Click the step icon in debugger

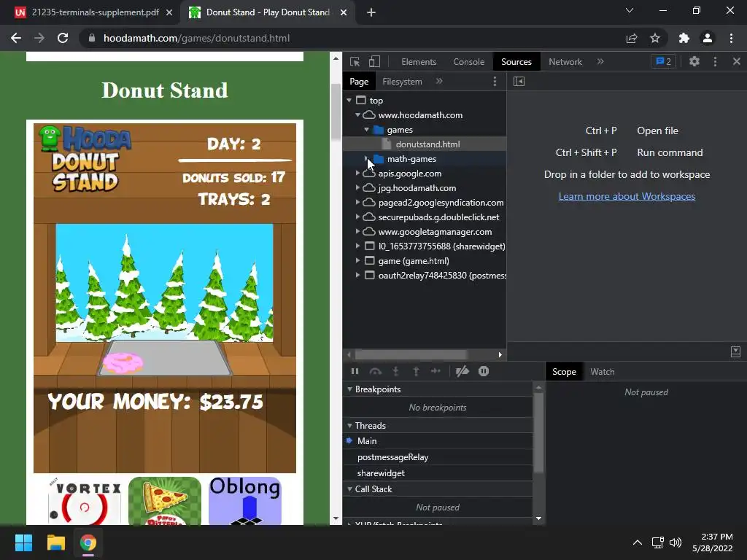click(436, 371)
